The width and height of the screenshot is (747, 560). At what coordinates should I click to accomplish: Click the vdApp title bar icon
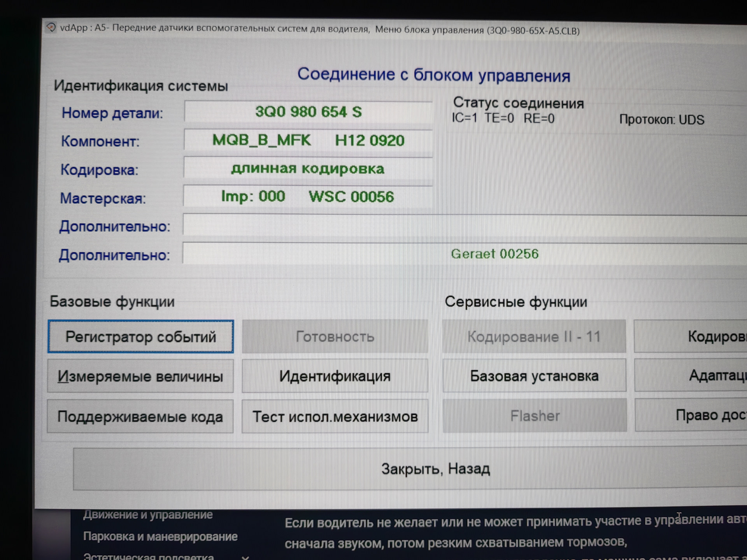coord(51,27)
